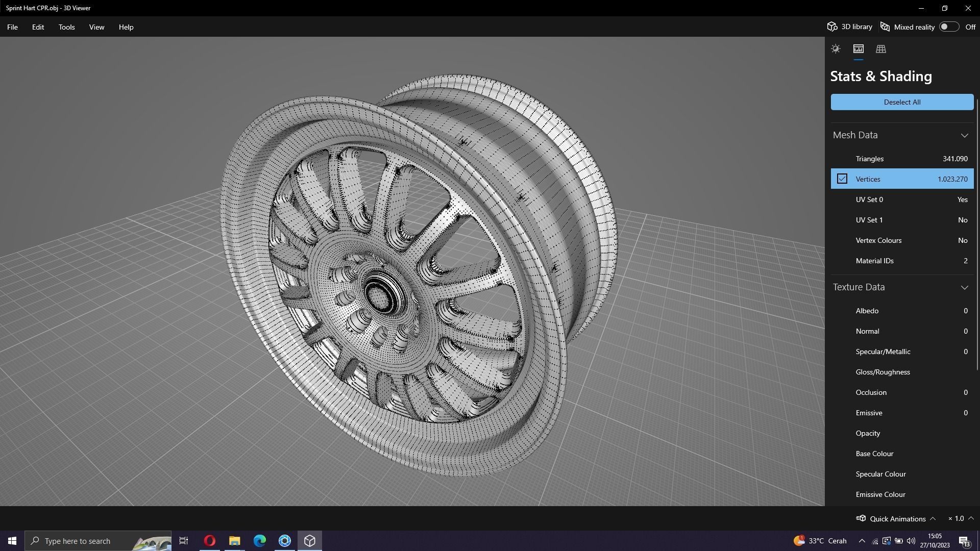This screenshot has height=551, width=980.
Task: Click the 3D Viewer taskbar icon
Action: [x=310, y=541]
